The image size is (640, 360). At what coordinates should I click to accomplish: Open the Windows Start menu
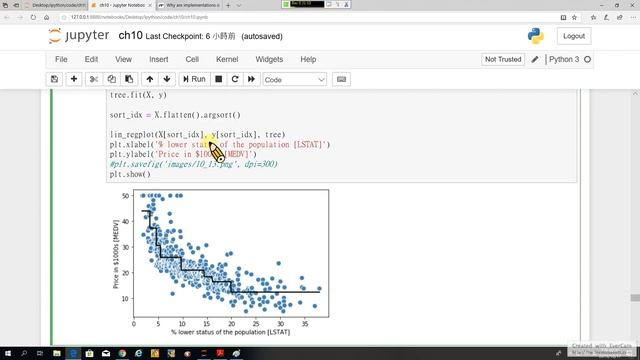click(8, 353)
